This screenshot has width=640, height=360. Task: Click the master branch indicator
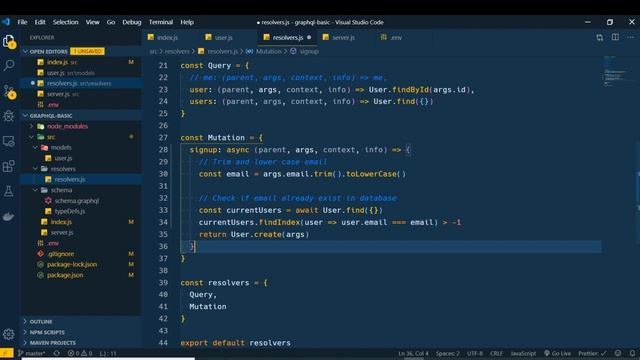(32, 353)
